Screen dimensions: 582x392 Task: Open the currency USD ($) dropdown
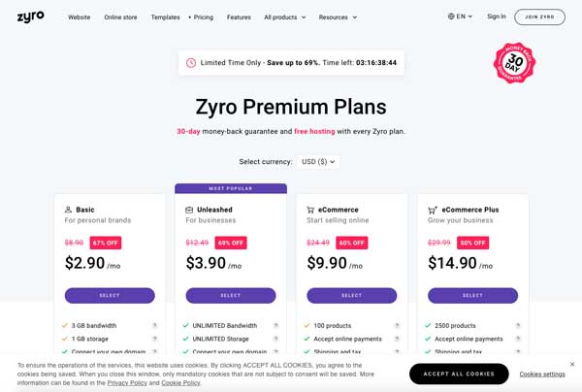click(x=318, y=162)
